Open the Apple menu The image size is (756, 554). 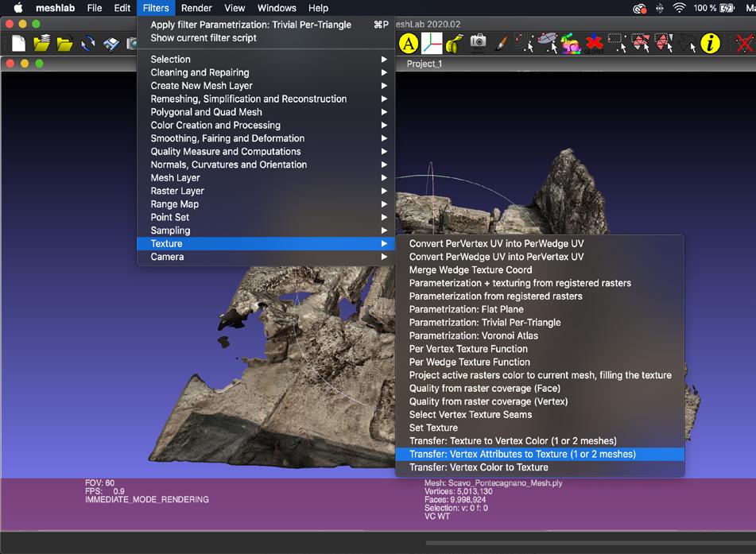tap(17, 8)
